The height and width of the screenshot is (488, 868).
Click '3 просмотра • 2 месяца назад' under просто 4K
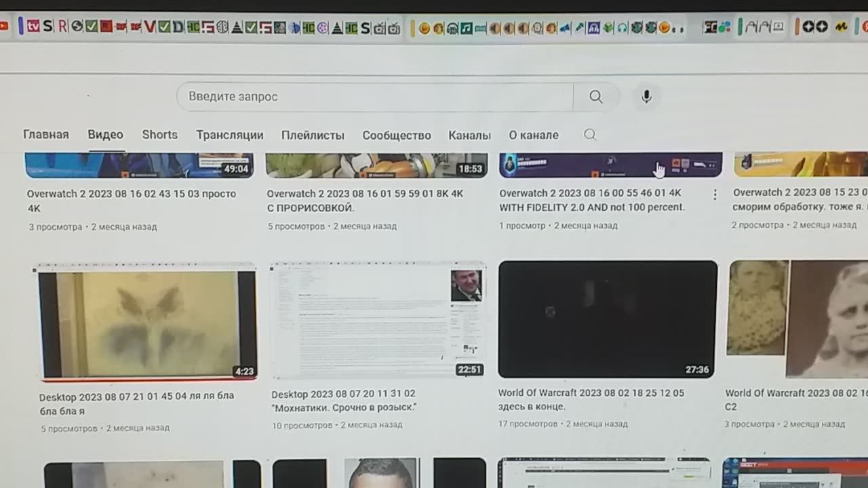pos(93,227)
